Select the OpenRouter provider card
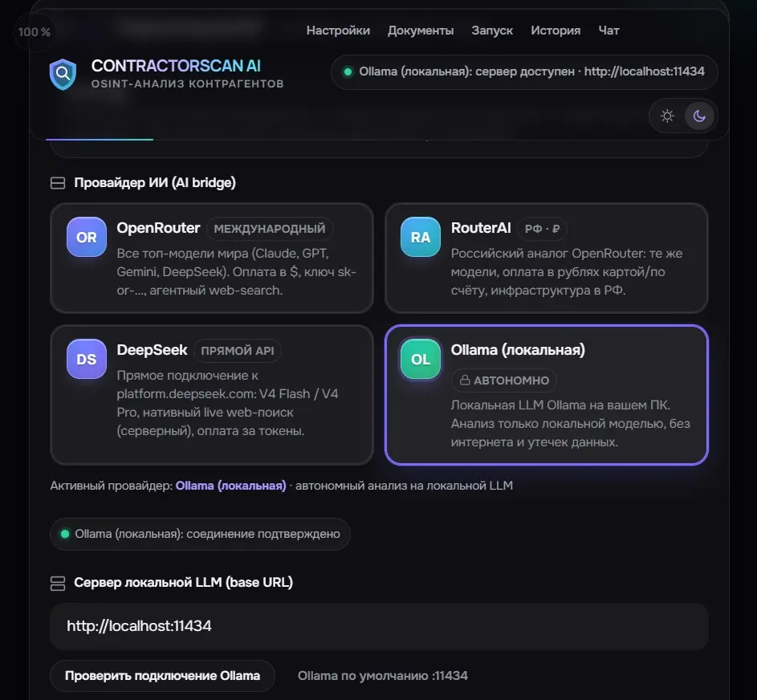This screenshot has width=757, height=700. pos(211,258)
